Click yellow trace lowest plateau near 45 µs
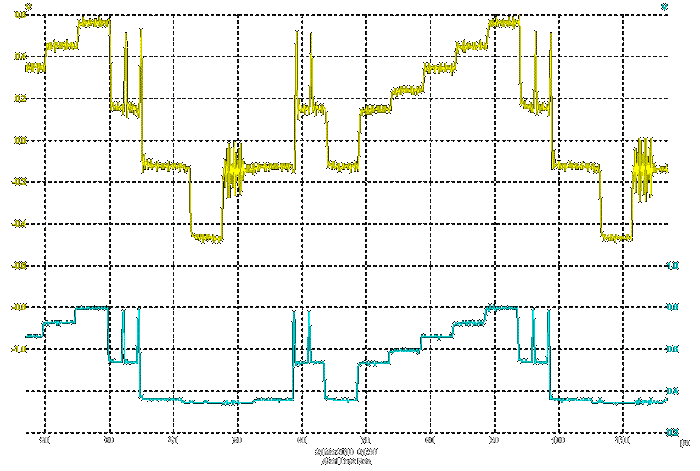This screenshot has height=471, width=700. pos(206,239)
